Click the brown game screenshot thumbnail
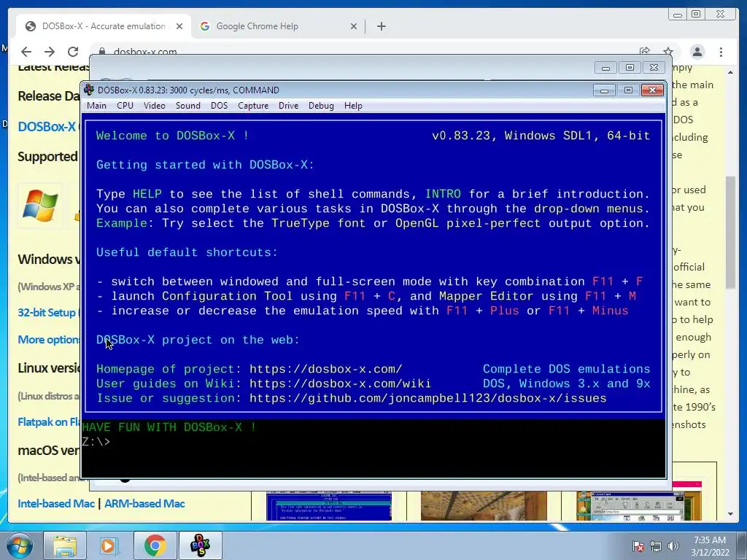This screenshot has height=560, width=747. pos(484,506)
